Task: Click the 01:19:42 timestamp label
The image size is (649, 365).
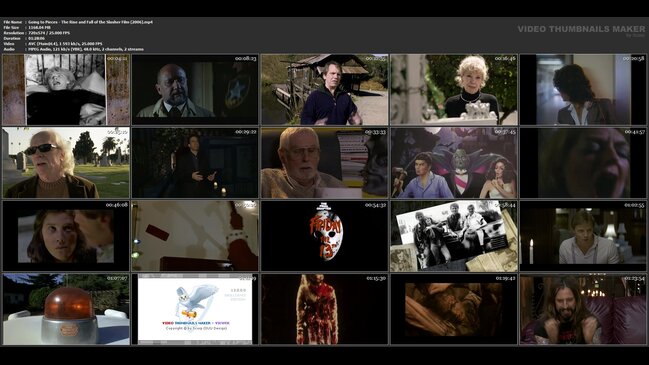Action: [505, 279]
